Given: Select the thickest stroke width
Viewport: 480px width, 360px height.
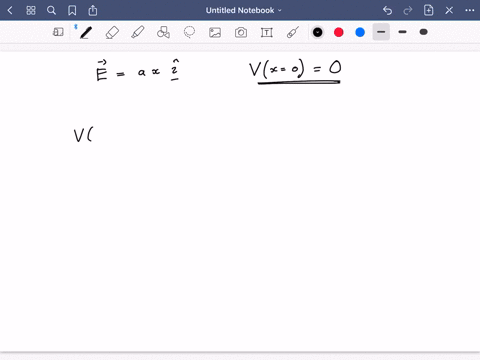Looking at the screenshot, I should point(424,32).
